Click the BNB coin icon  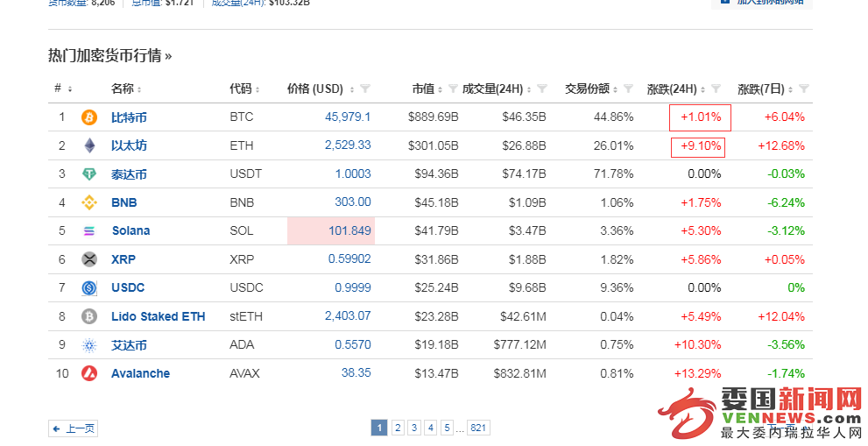click(89, 202)
